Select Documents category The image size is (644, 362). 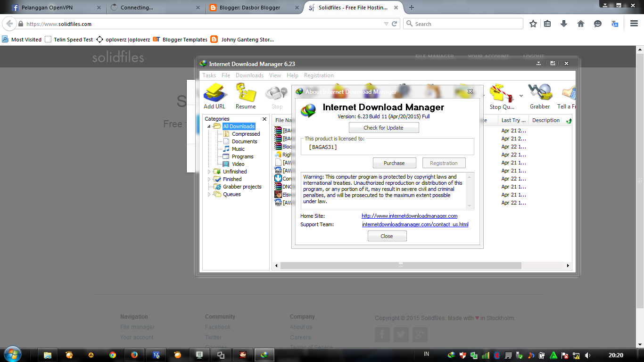[244, 141]
